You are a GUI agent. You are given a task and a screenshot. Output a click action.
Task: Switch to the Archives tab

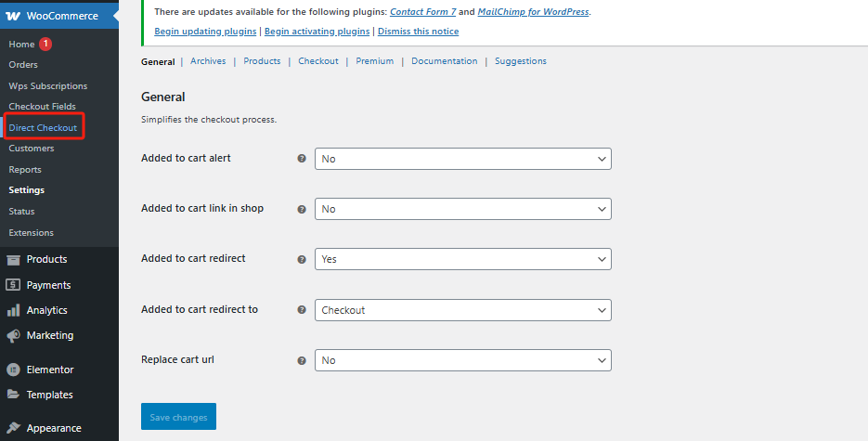pos(208,61)
